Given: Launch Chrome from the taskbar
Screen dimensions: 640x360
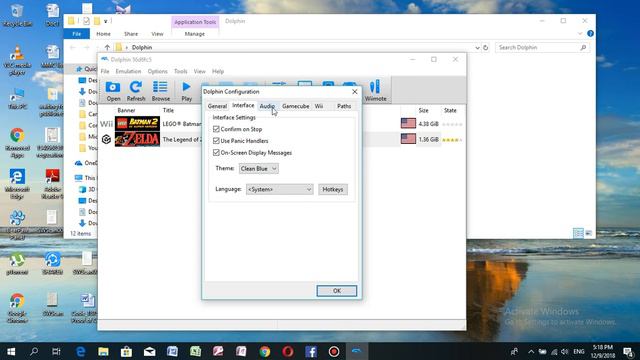Looking at the screenshot, I should tap(265, 351).
